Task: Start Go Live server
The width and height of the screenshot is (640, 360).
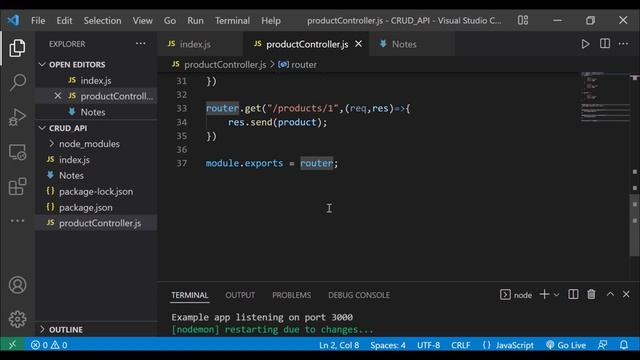Action: (x=566, y=345)
